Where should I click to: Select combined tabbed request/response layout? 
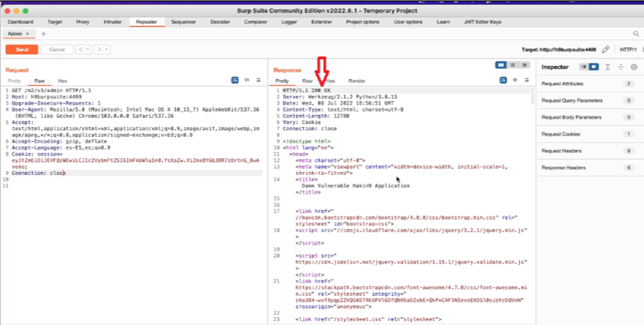[525, 65]
